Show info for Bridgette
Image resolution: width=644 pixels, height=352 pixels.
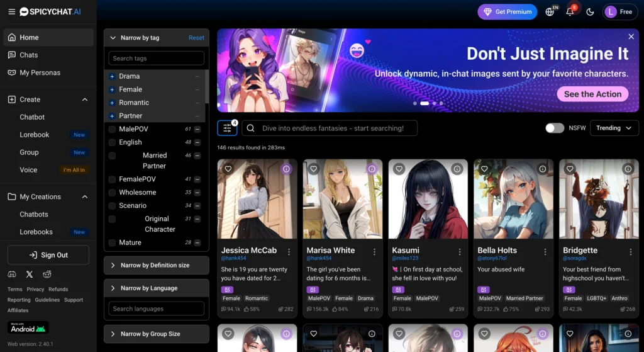(628, 169)
